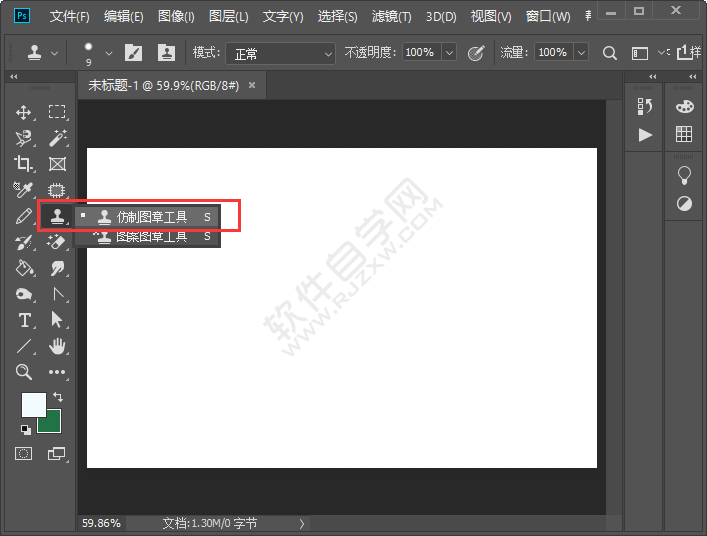
Task: Open the brush preset picker dropdown
Action: [x=108, y=53]
